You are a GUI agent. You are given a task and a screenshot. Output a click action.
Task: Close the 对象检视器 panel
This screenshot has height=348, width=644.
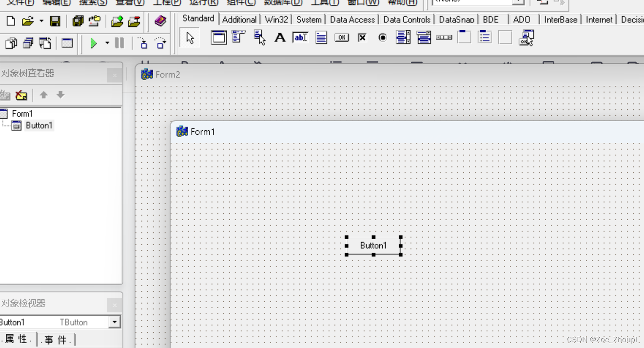tap(114, 305)
